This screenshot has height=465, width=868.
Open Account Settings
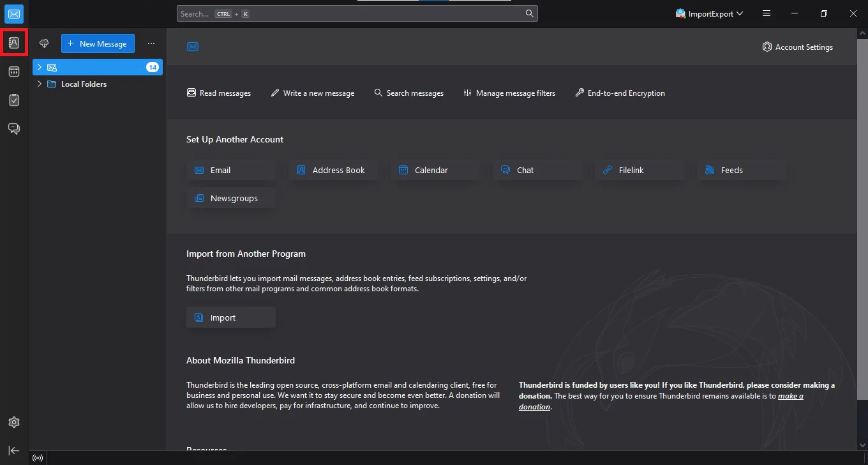pyautogui.click(x=797, y=47)
